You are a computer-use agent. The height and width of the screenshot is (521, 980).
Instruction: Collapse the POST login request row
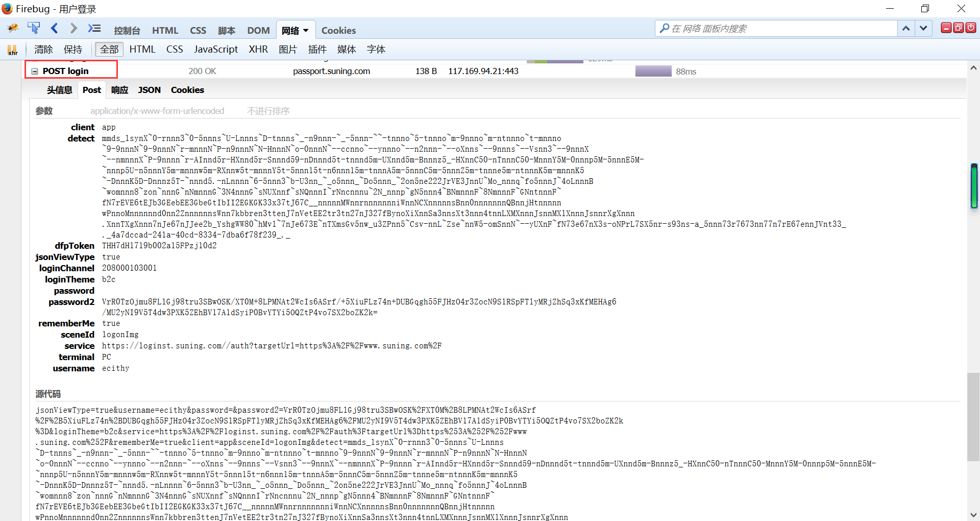pos(35,72)
